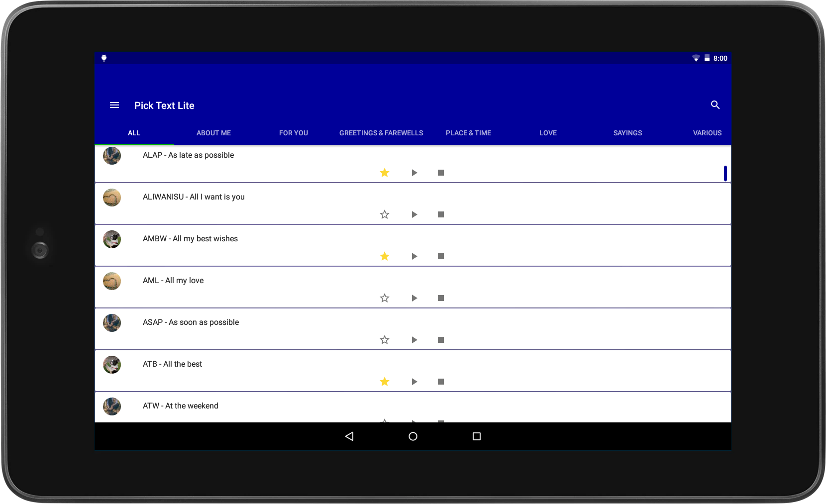Select text 'ATB - All the best'

(172, 364)
